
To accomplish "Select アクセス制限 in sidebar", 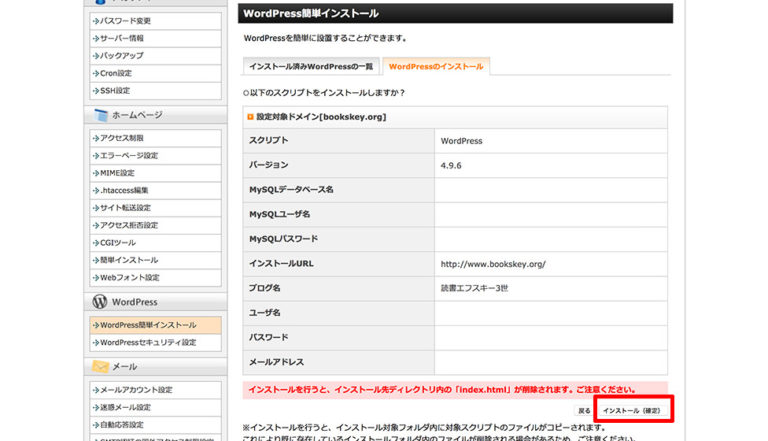I will [x=156, y=138].
